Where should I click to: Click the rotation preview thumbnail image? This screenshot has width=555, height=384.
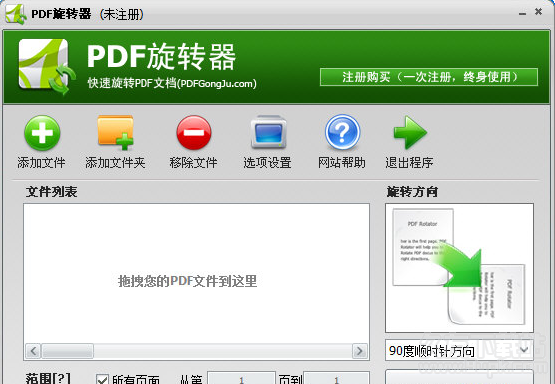(x=459, y=268)
